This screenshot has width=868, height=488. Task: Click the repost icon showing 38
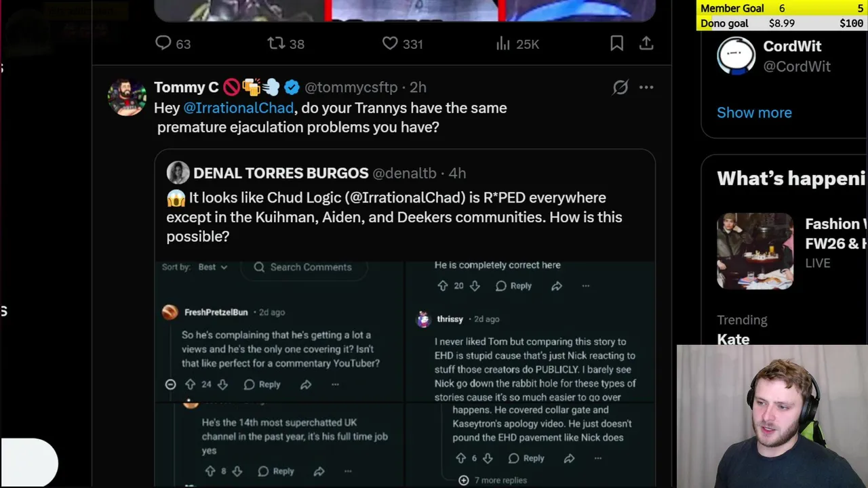[x=276, y=43]
